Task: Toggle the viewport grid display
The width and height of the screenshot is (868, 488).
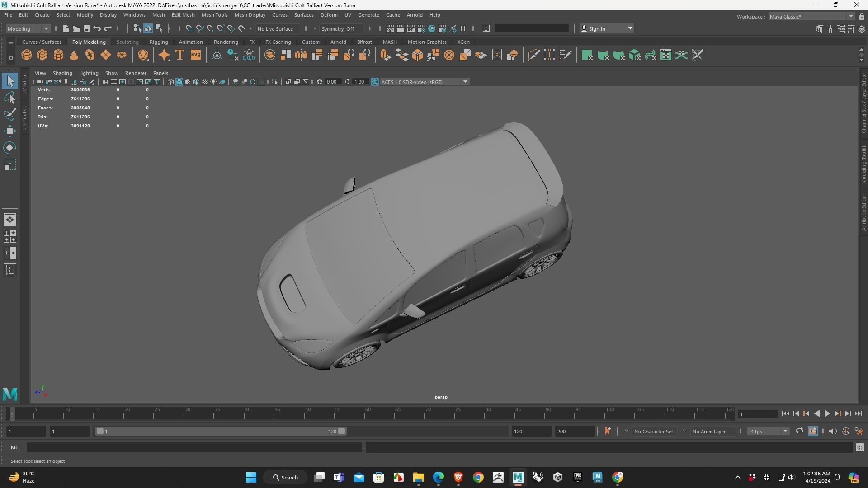Action: click(105, 82)
